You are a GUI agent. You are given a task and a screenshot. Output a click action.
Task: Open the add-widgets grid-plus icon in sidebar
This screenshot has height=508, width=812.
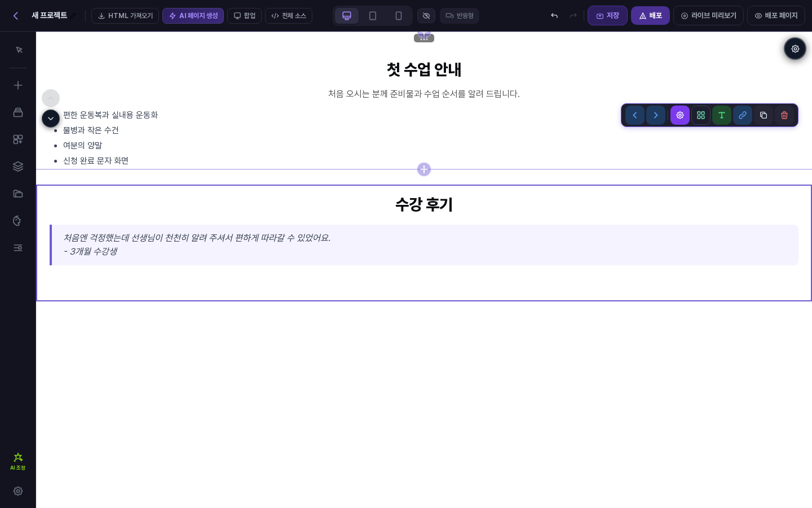coord(18,139)
